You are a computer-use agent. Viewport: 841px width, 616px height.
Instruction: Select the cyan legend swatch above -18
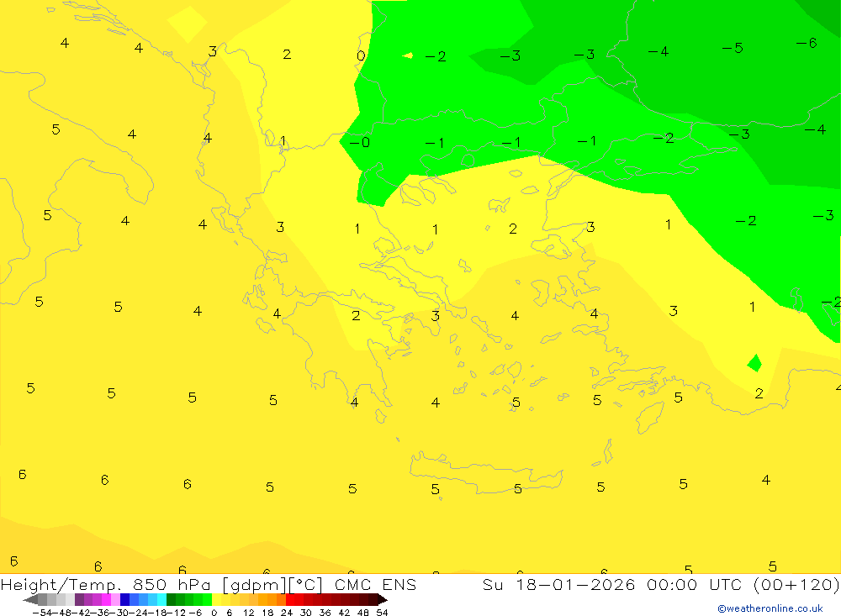pos(161,599)
